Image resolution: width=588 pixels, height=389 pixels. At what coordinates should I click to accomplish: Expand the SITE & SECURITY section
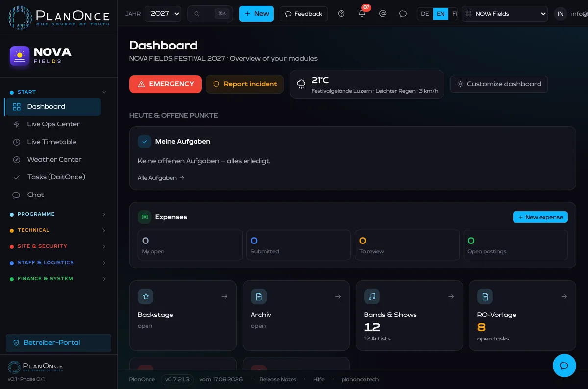pos(58,246)
